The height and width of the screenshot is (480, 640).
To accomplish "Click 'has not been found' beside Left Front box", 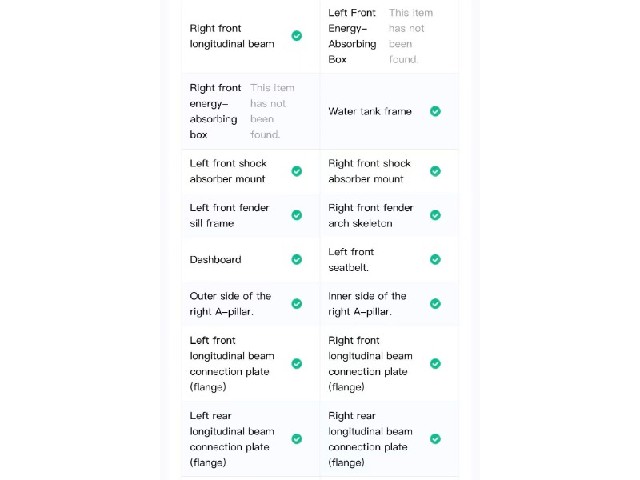I will [x=411, y=36].
